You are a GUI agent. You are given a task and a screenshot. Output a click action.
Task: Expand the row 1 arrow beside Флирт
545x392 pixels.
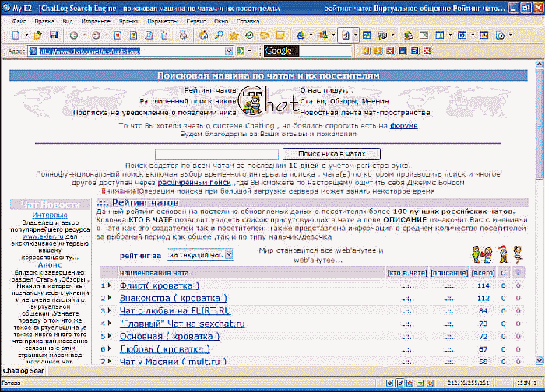[110, 285]
